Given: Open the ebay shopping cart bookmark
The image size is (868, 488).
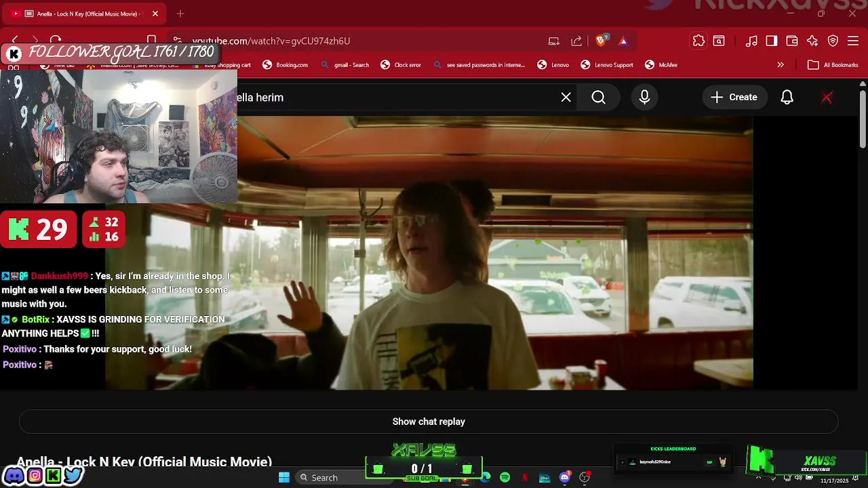Looking at the screenshot, I should tap(222, 65).
